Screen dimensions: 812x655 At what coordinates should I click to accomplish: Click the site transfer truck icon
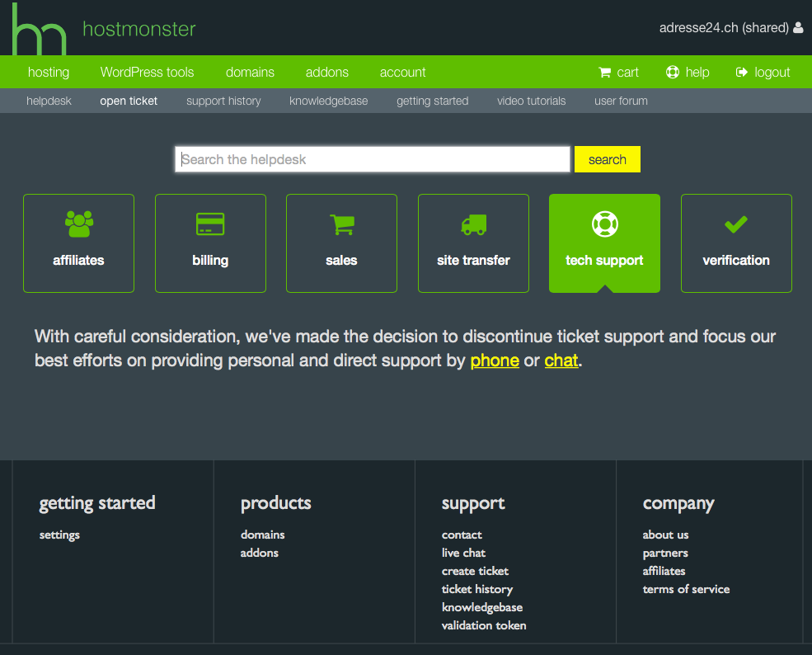(x=473, y=224)
